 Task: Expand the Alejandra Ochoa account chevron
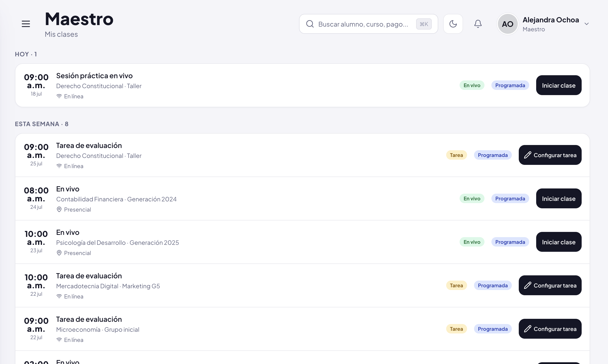pyautogui.click(x=587, y=24)
